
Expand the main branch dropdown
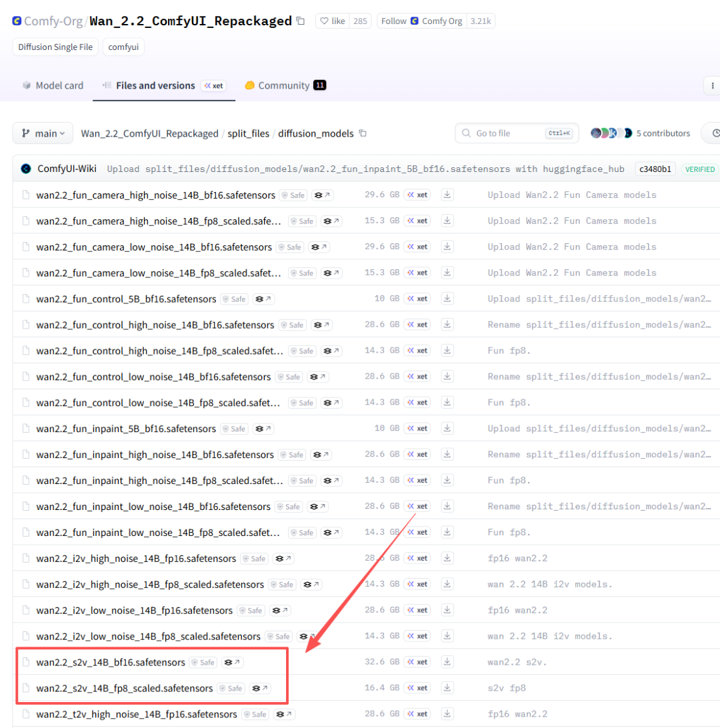(x=43, y=133)
